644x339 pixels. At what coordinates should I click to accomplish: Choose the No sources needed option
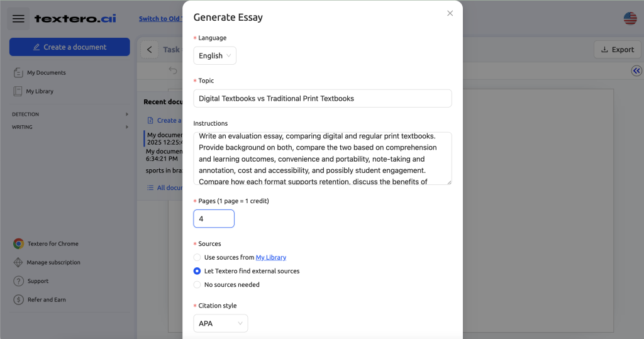(x=197, y=284)
